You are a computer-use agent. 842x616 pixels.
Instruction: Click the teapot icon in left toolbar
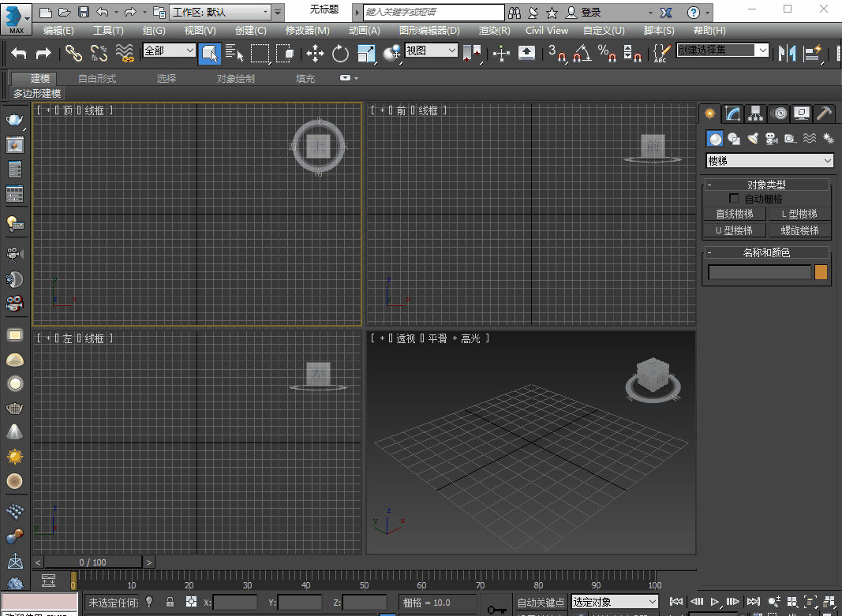[x=14, y=119]
